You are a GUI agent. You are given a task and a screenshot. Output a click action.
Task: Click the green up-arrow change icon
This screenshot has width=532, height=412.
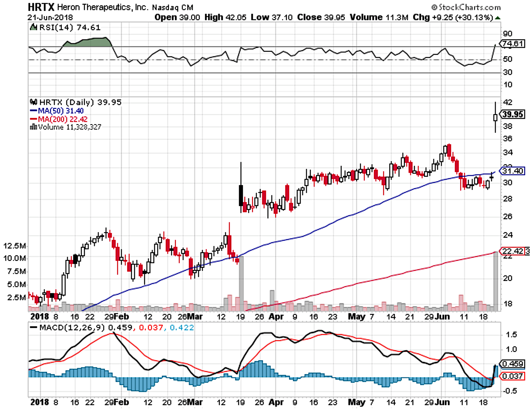pyautogui.click(x=498, y=18)
